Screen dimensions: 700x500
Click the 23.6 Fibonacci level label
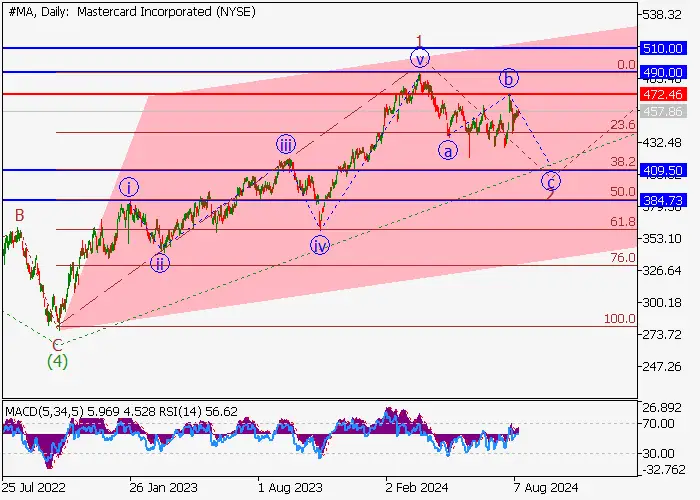tap(623, 125)
